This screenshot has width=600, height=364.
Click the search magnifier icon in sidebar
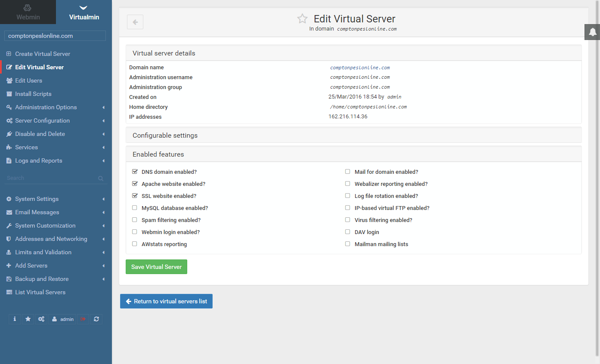point(101,178)
